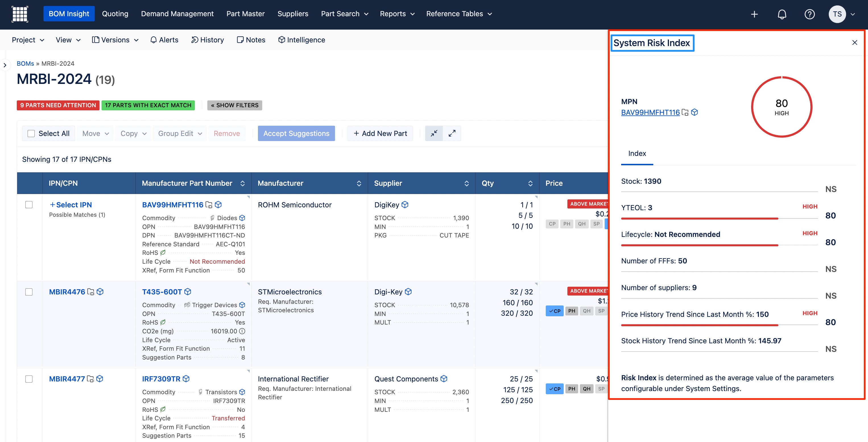
Task: Open the Reference Tables dropdown
Action: (x=459, y=14)
